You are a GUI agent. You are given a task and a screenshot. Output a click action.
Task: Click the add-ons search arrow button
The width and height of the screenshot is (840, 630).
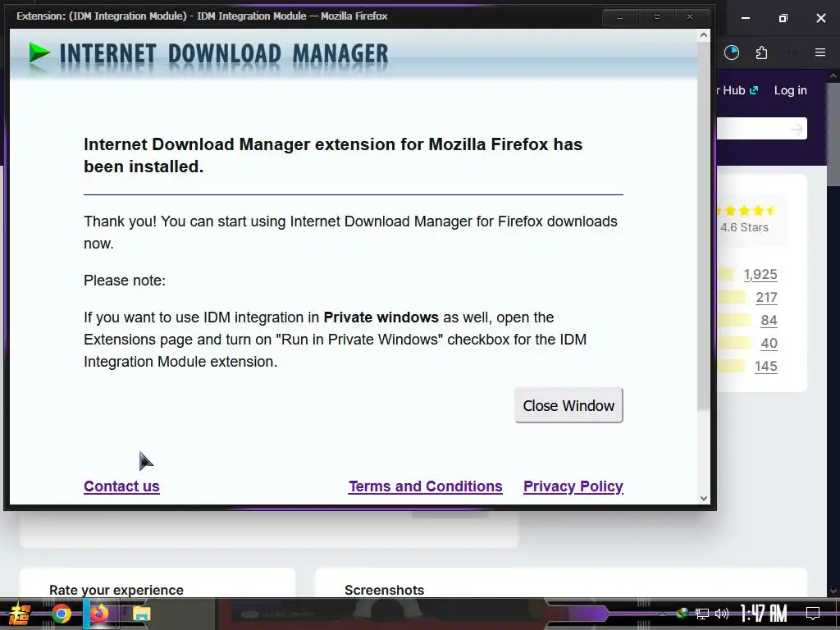(797, 129)
